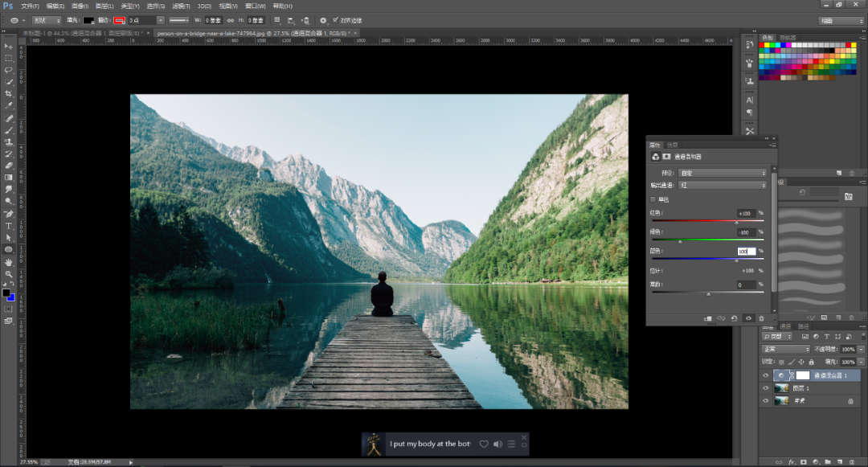Select the Lasso tool

pos(8,70)
